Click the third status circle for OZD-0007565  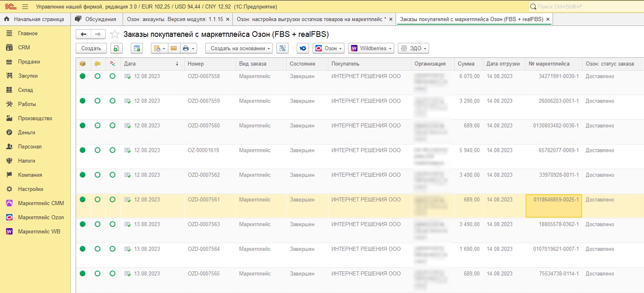tap(112, 273)
